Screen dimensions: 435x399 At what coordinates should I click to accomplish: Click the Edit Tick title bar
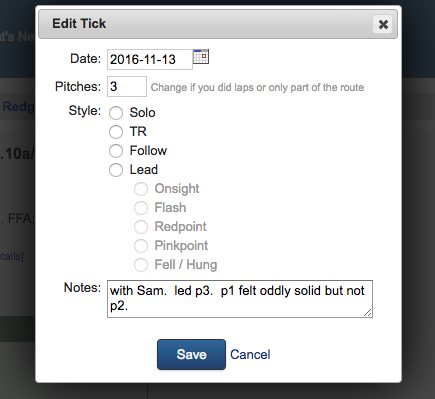[218, 24]
